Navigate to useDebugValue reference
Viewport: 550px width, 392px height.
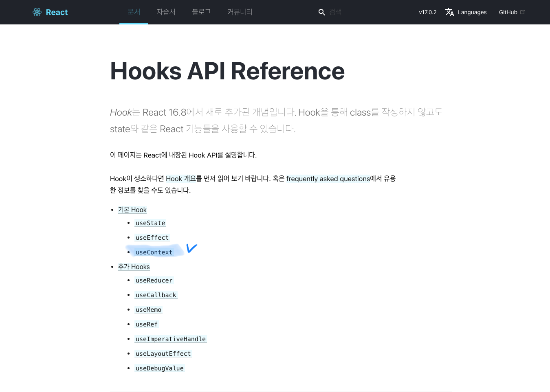coord(160,368)
